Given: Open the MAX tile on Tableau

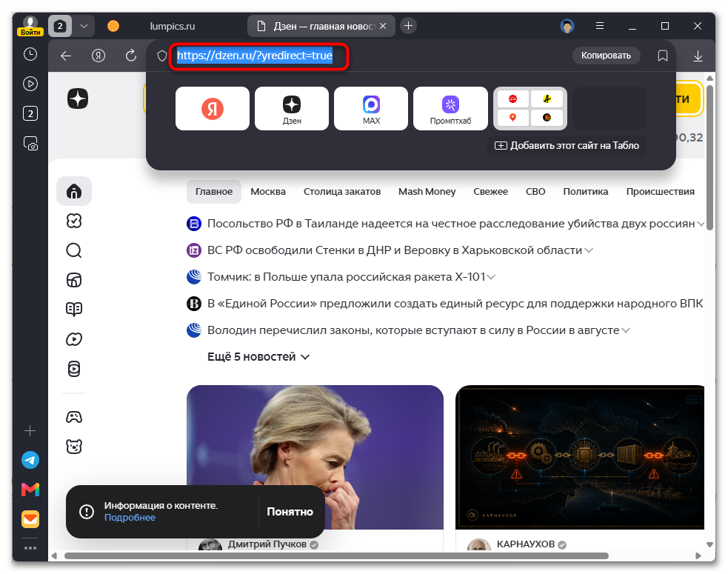Looking at the screenshot, I should point(371,109).
